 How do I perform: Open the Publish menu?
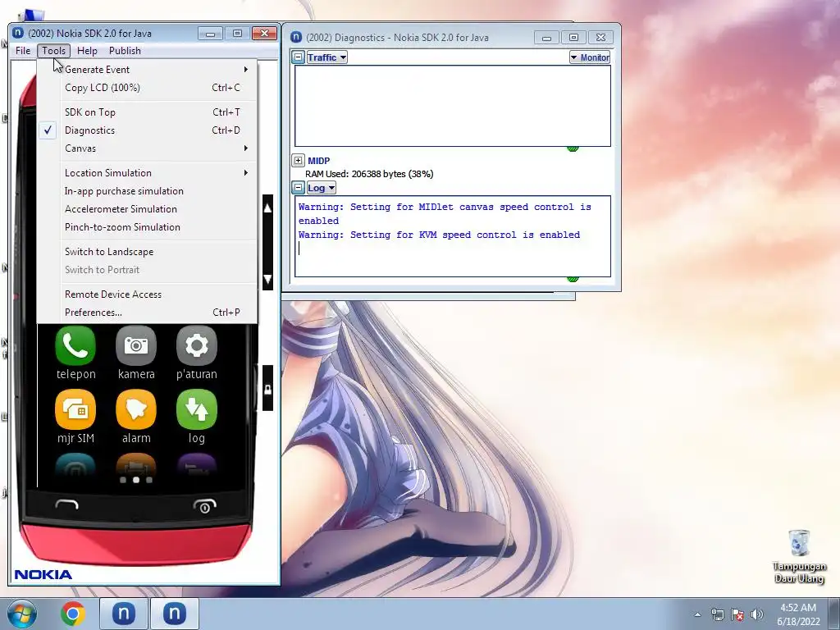point(125,50)
